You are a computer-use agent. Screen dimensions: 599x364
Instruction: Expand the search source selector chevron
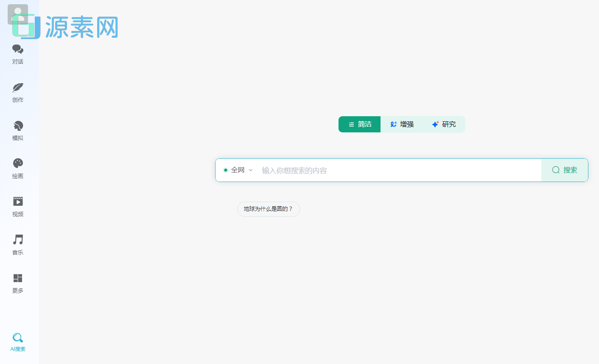click(x=250, y=170)
